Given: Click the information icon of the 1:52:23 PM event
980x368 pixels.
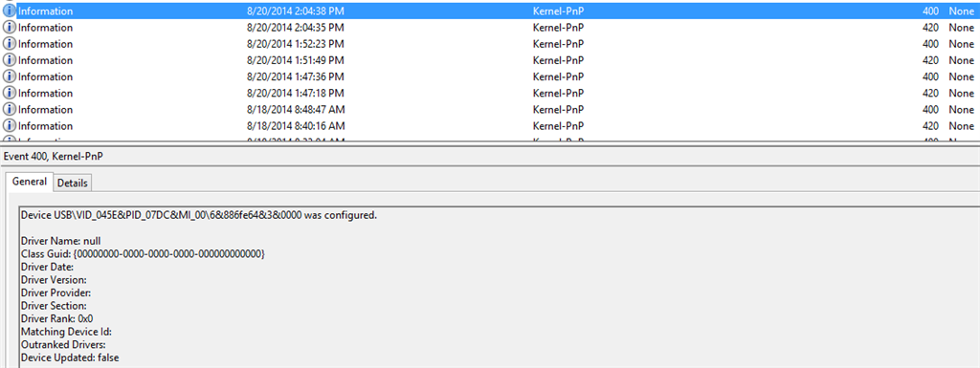Looking at the screenshot, I should pos(10,44).
